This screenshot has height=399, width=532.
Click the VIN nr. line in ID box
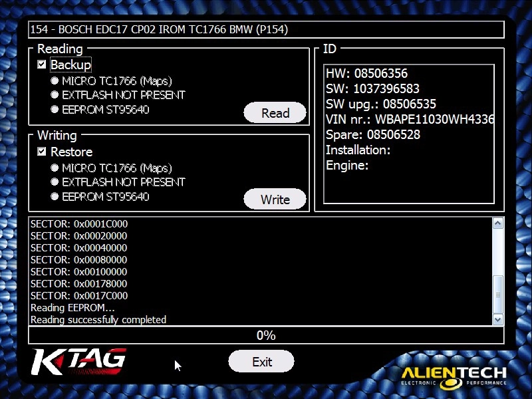pyautogui.click(x=410, y=120)
